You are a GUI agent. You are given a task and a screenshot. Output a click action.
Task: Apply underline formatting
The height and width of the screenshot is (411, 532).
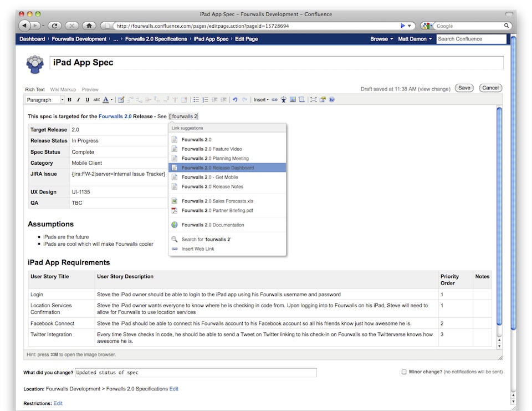click(87, 100)
